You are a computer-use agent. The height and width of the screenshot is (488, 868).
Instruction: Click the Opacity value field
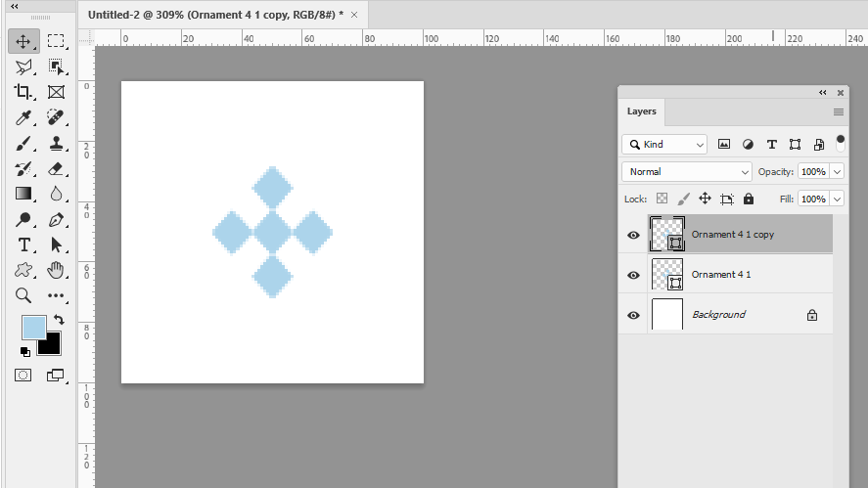(814, 171)
